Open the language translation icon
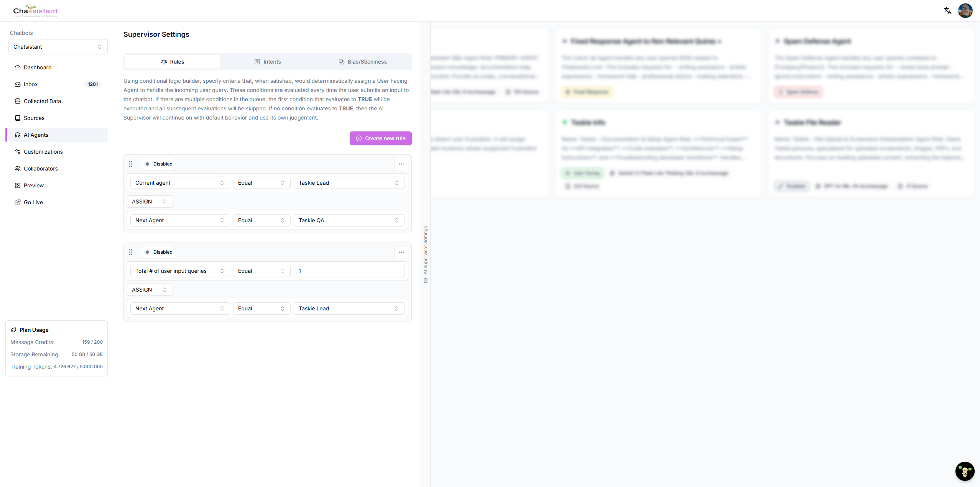 tap(947, 11)
